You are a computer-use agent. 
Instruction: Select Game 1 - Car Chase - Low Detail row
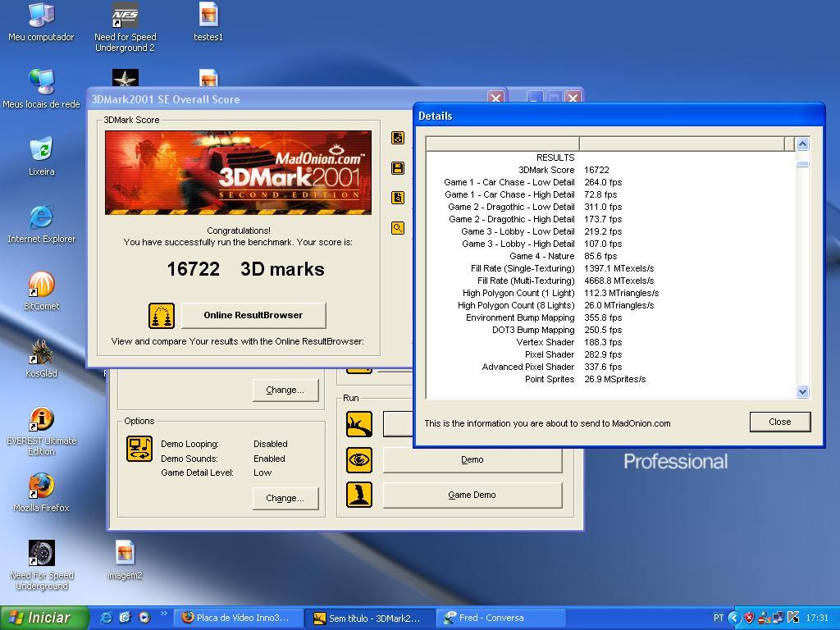[x=610, y=182]
